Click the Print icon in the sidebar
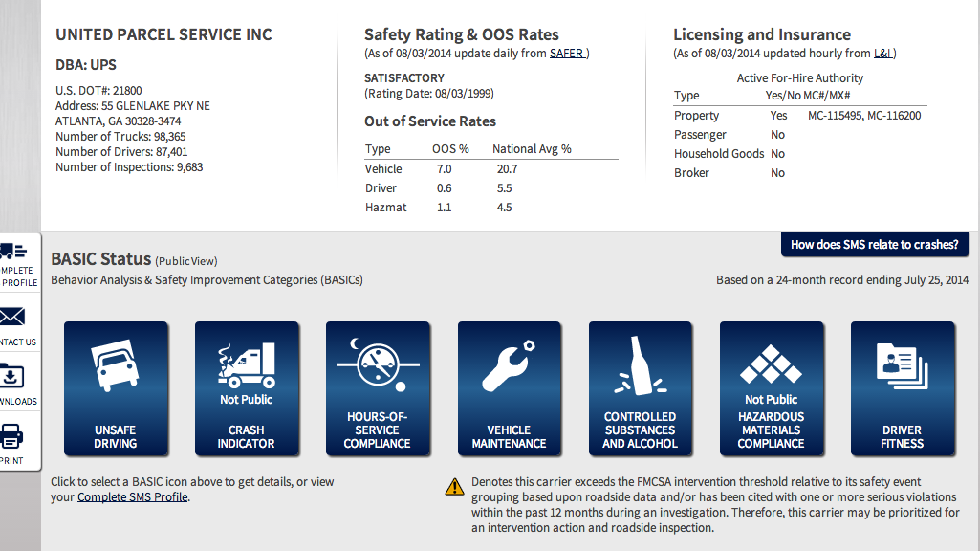The height and width of the screenshot is (551, 980). coord(13,443)
